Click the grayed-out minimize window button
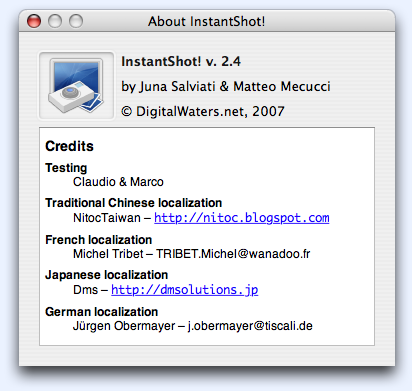The image size is (412, 391). click(55, 21)
